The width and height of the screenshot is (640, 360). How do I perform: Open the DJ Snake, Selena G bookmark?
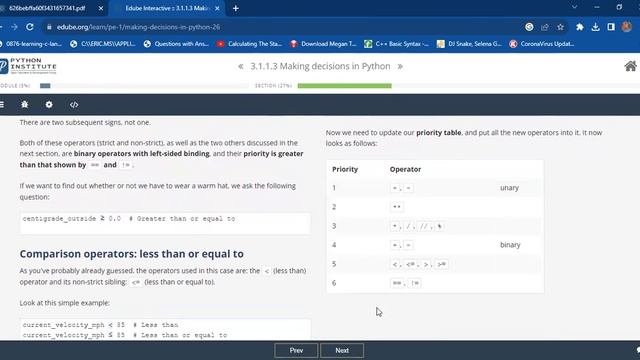[469, 44]
